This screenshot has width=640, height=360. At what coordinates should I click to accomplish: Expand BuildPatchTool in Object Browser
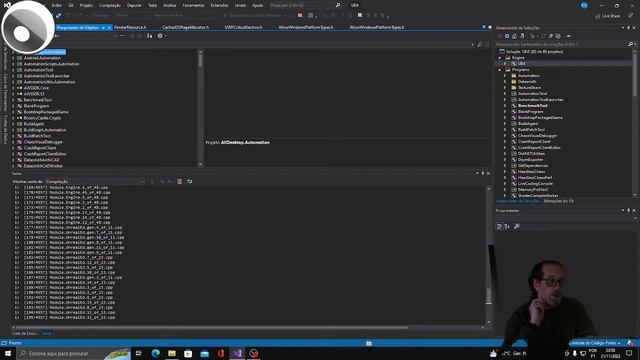tap(13, 136)
